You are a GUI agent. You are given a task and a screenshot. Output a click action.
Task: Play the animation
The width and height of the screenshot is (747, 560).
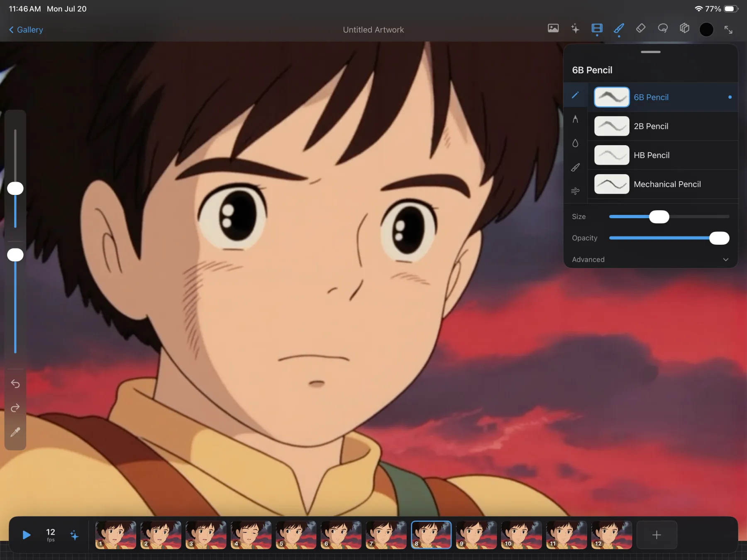[x=26, y=535]
